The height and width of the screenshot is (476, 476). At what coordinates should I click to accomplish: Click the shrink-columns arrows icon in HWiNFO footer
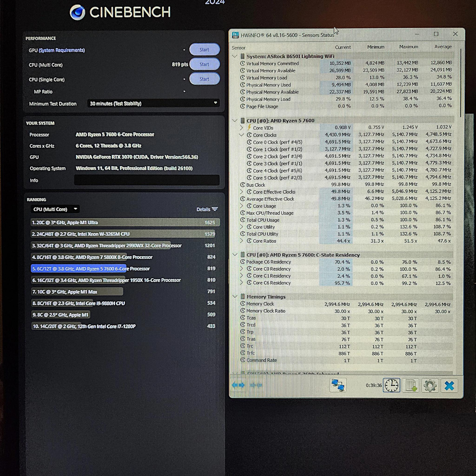(x=256, y=385)
